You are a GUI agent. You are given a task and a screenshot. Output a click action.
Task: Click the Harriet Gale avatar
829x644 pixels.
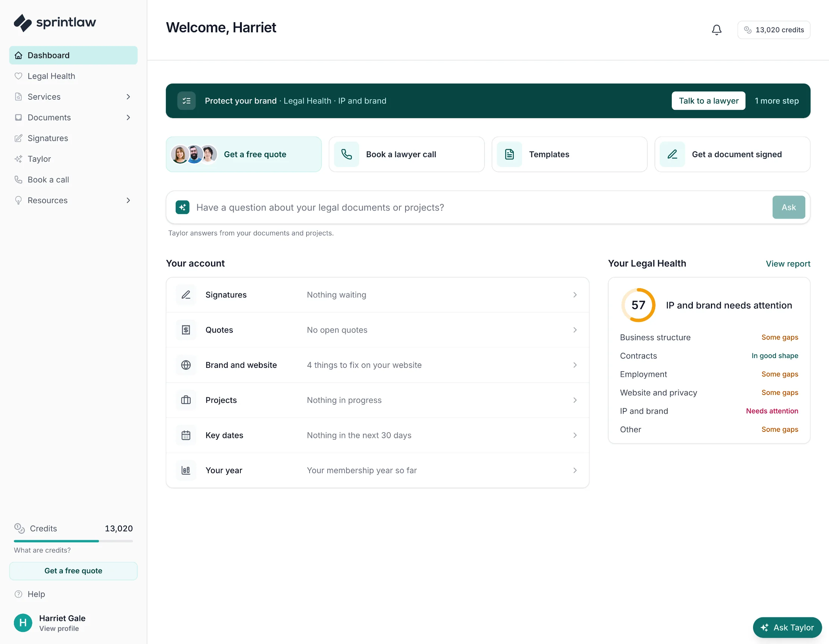(23, 623)
